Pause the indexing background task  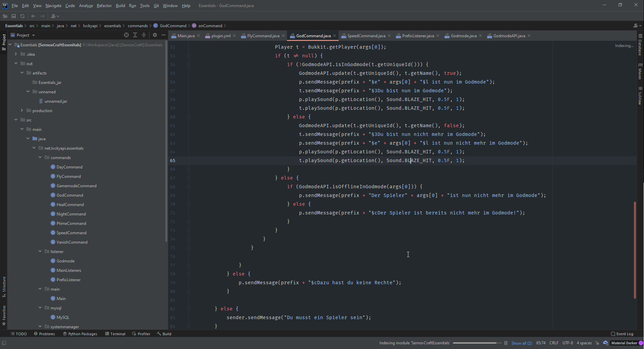[506, 343]
